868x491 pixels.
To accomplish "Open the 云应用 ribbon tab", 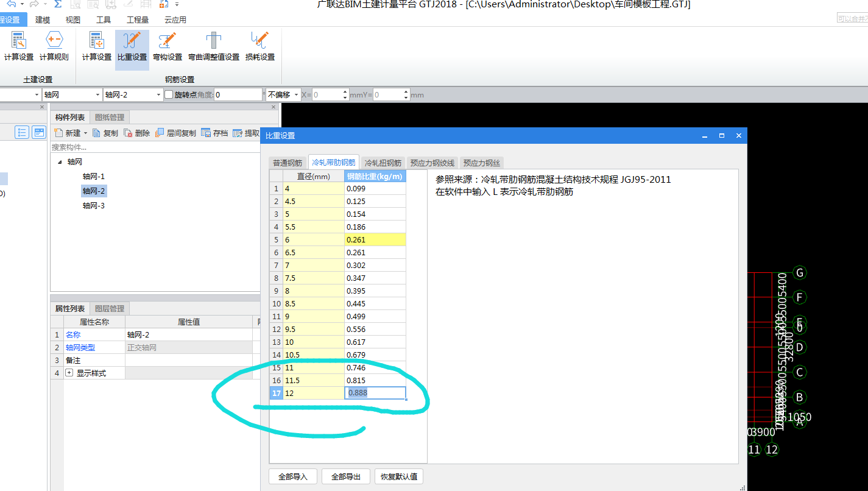I will [x=175, y=19].
